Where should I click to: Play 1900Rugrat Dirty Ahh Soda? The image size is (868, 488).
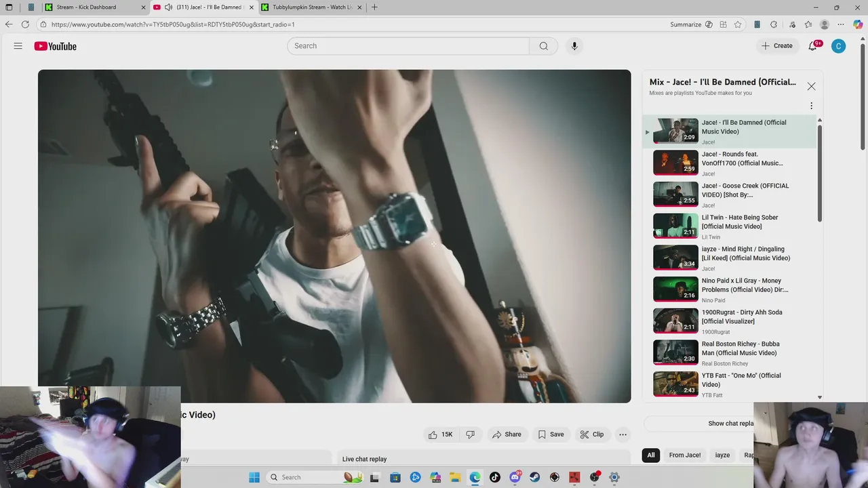(x=729, y=321)
